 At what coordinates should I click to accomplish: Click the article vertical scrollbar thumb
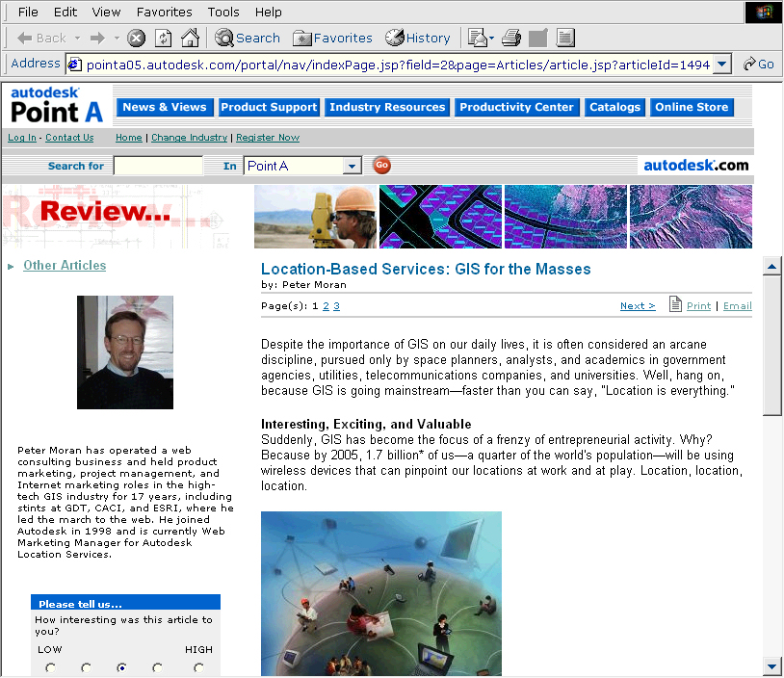coord(772,346)
